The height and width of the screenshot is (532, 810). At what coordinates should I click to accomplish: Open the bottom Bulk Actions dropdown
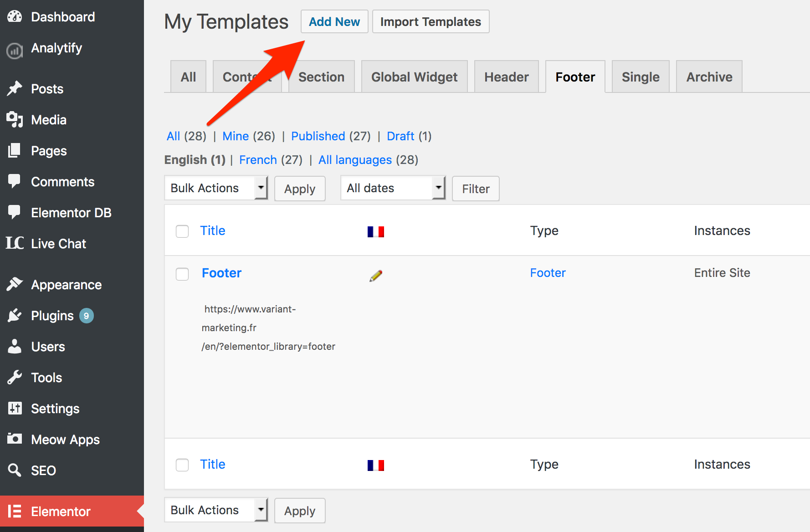(216, 510)
